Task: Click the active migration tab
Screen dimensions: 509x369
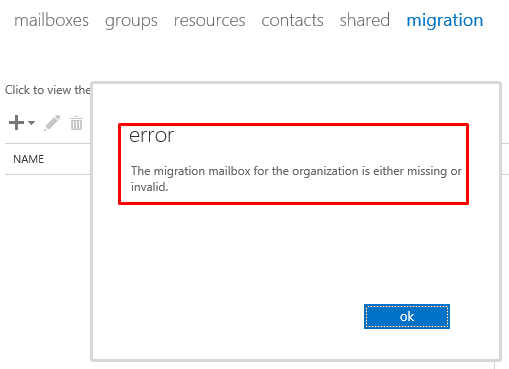Action: point(445,21)
